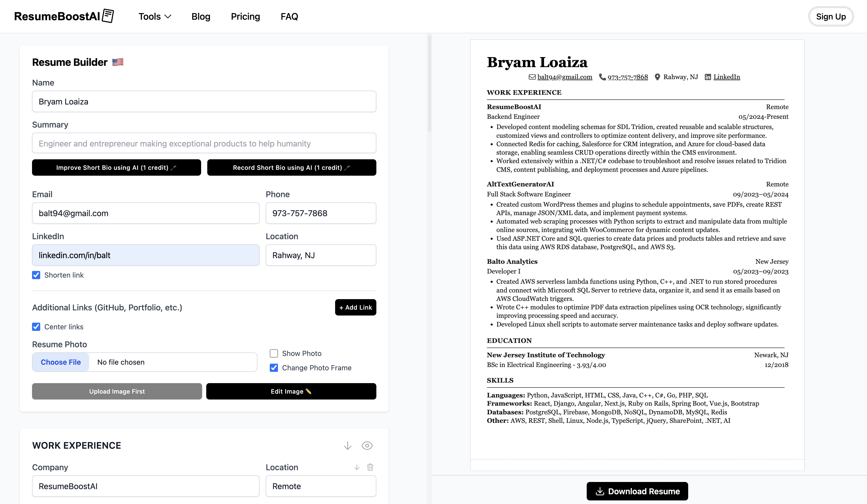
Task: Disable the Center links checkbox
Action: (36, 327)
